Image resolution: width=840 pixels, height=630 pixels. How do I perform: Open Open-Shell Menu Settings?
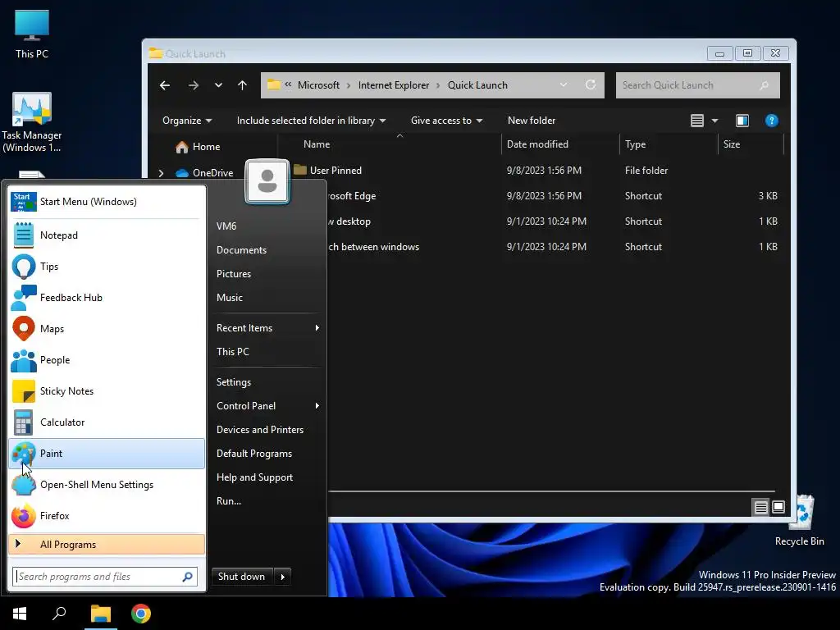coord(107,484)
